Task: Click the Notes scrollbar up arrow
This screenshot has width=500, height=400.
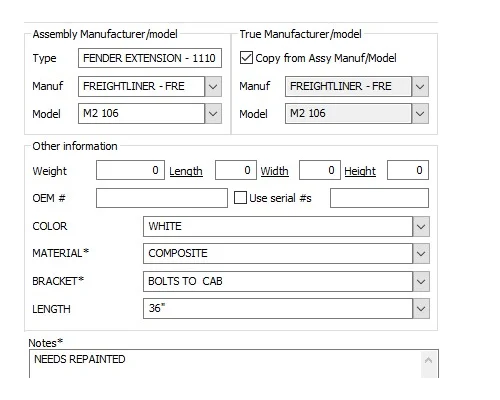Action: coord(429,360)
